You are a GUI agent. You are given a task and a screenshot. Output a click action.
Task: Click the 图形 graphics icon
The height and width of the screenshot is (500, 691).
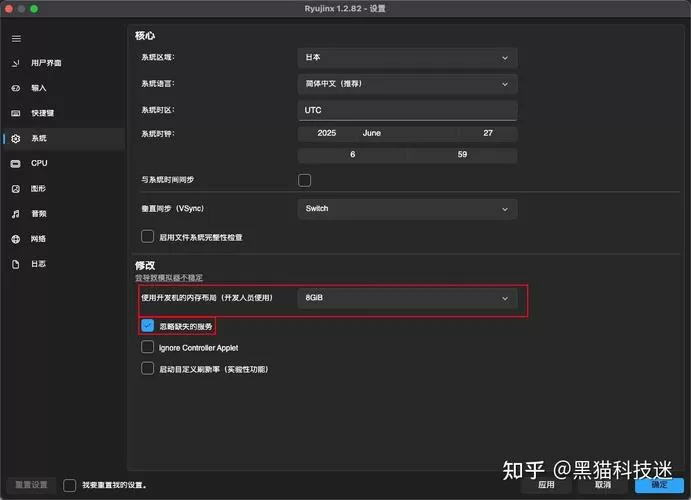click(x=16, y=189)
